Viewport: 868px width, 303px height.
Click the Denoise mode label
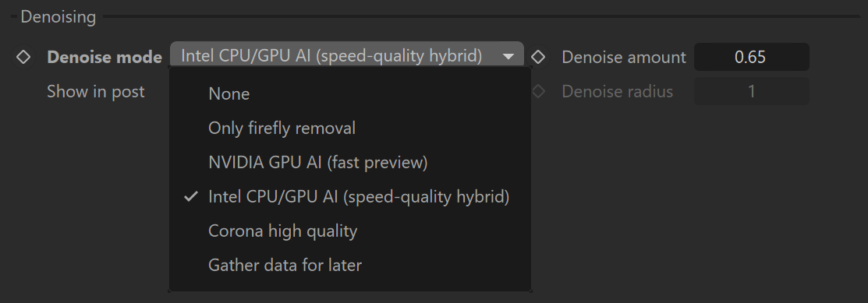(105, 57)
